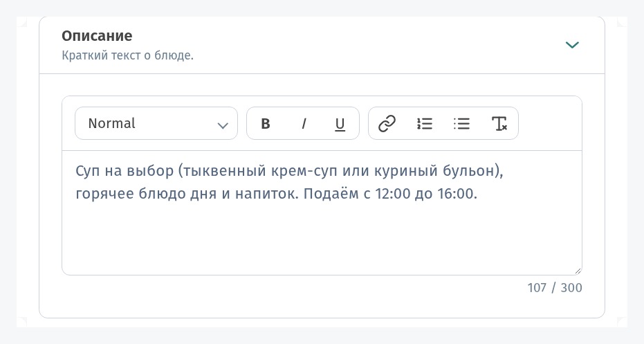Toggle italic formatting
The width and height of the screenshot is (644, 344).
[303, 123]
